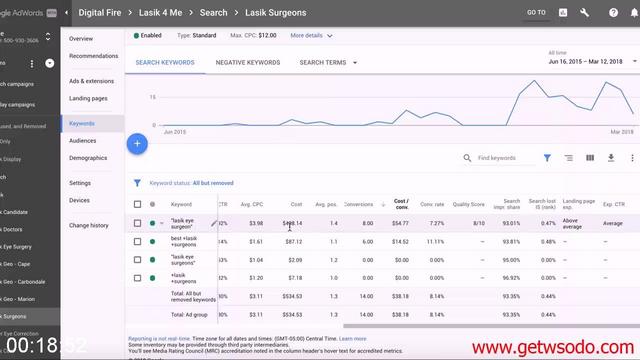
Task: Tick the select-all checkbox in table header
Action: tap(138, 204)
